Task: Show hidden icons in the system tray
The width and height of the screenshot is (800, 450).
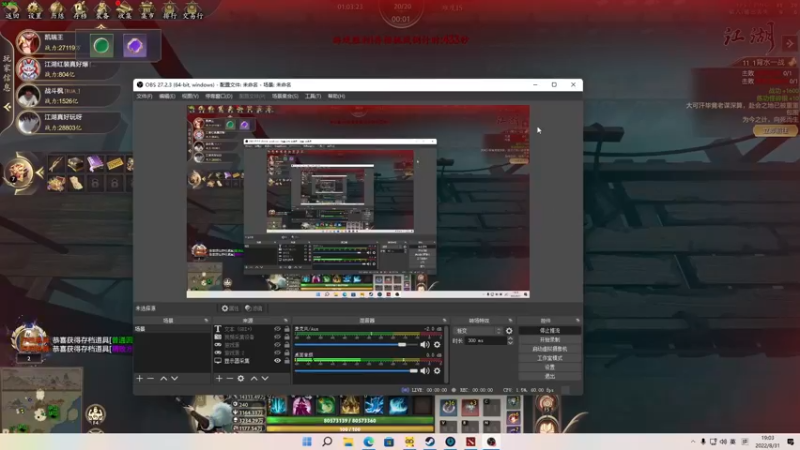Action: click(693, 442)
